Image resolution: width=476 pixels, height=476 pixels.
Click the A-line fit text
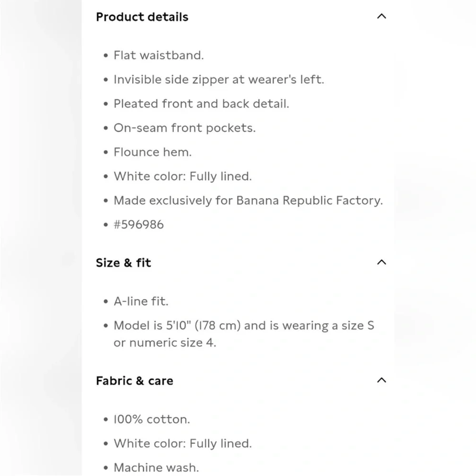click(141, 301)
